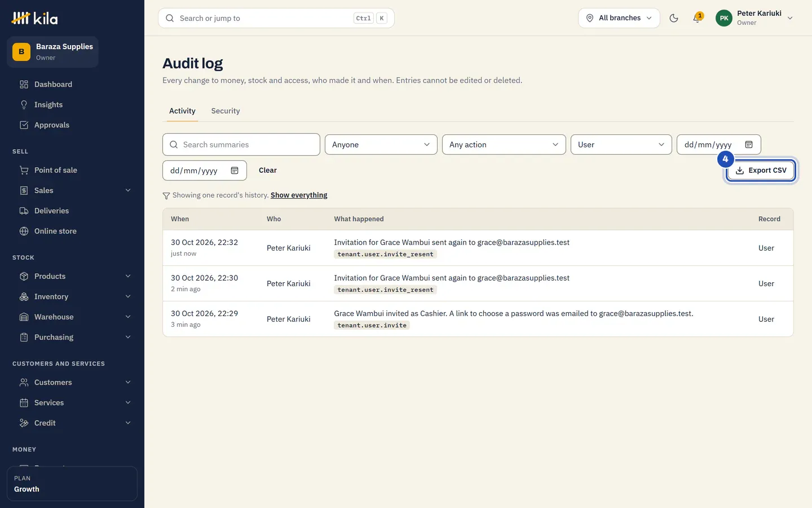This screenshot has width=812, height=508.
Task: Open notifications bell icon
Action: pyautogui.click(x=697, y=18)
